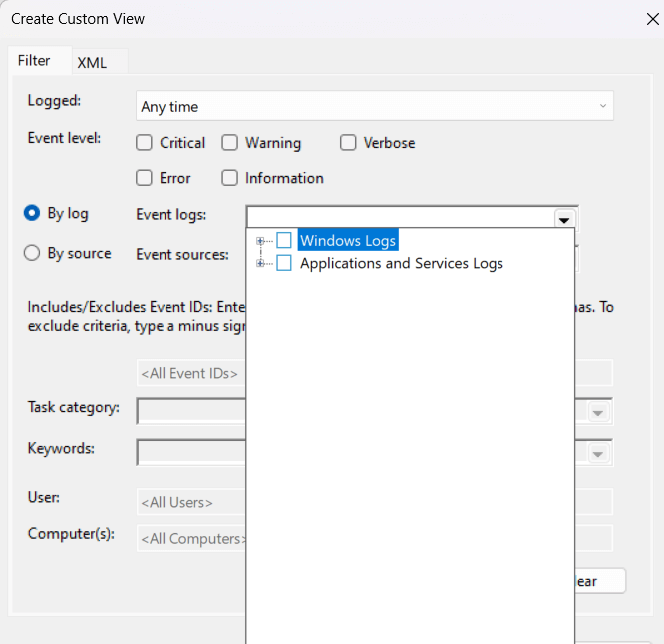
Task: Click the Keywords combo box field
Action: click(x=191, y=453)
